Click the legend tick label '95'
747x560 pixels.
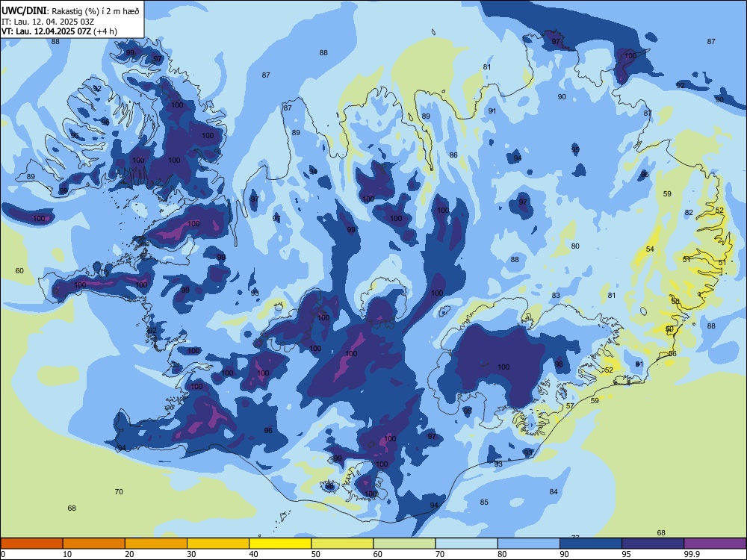[x=627, y=554]
